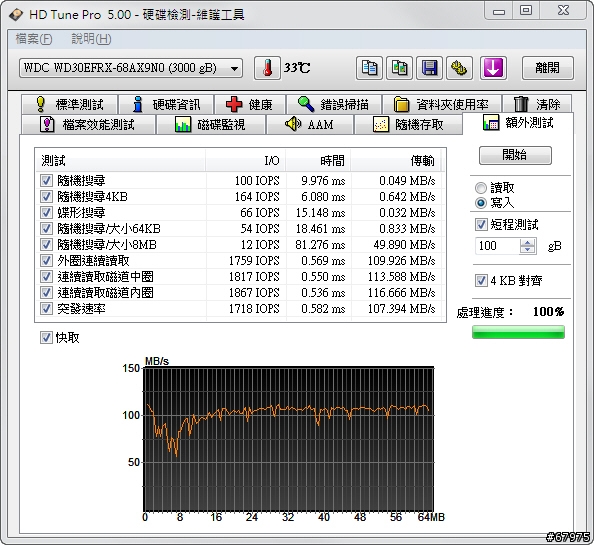The width and height of the screenshot is (594, 545).
Task: Switch to the 清除 tab
Action: [x=537, y=104]
